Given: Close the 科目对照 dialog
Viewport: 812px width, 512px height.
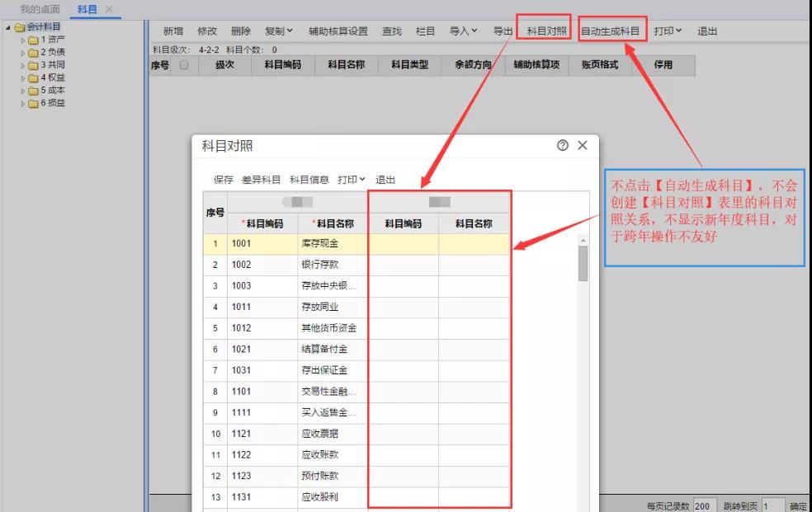Looking at the screenshot, I should pos(583,145).
